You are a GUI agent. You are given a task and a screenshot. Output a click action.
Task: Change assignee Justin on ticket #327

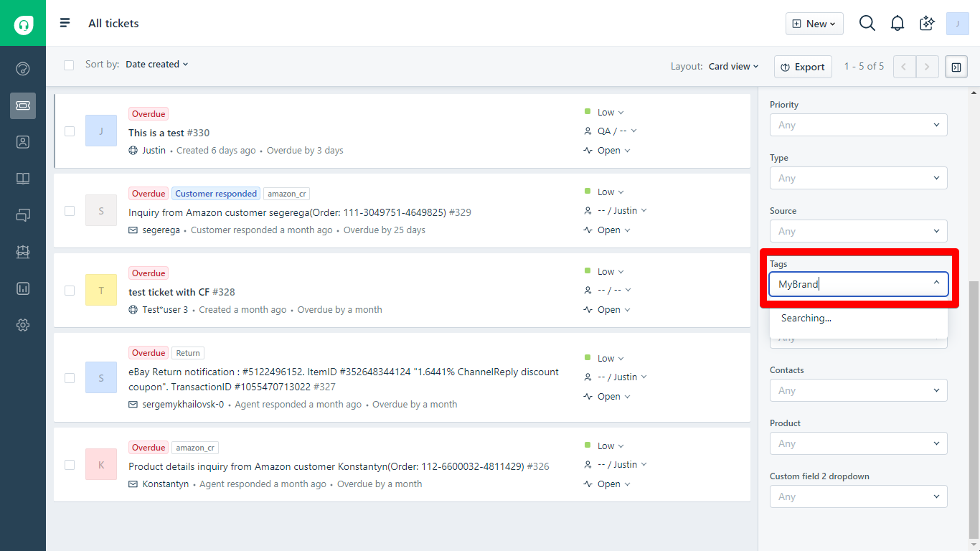point(616,377)
